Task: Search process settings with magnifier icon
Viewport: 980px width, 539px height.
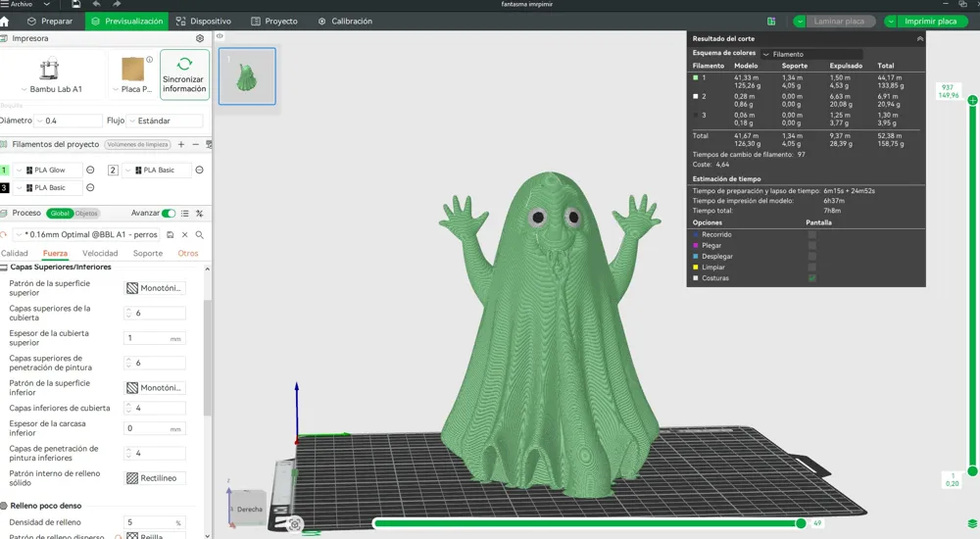Action: [199, 234]
